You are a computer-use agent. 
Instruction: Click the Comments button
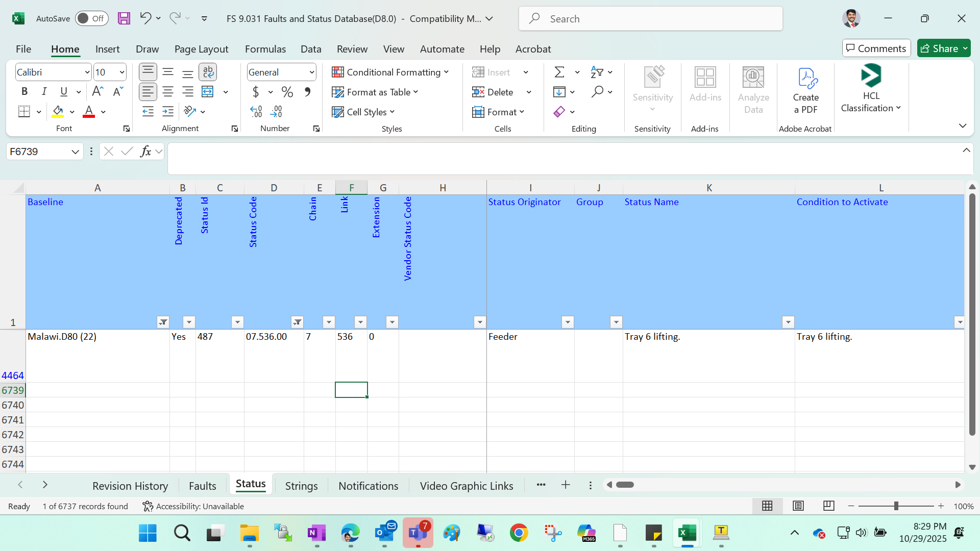tap(876, 48)
